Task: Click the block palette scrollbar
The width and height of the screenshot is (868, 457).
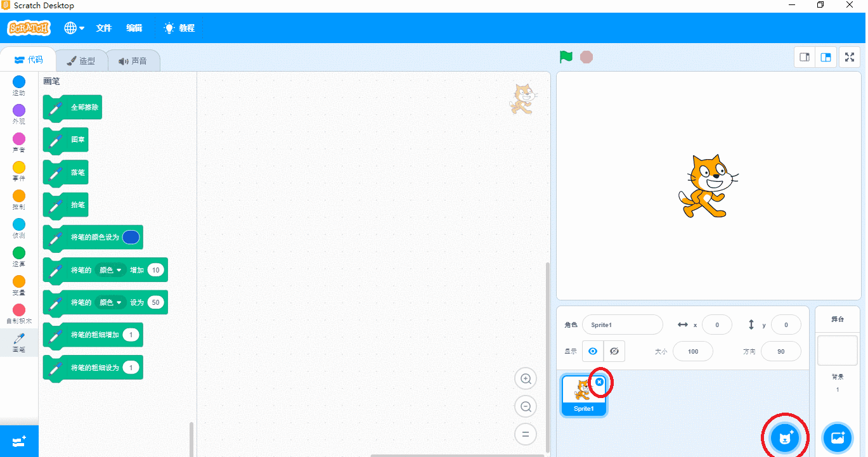Action: [x=191, y=439]
